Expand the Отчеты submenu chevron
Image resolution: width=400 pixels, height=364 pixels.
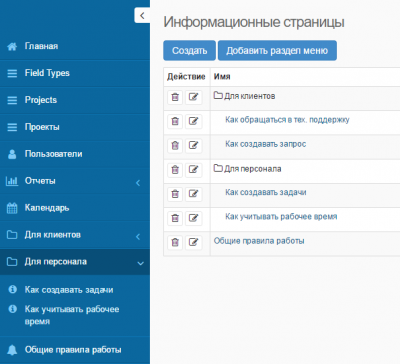[138, 183]
